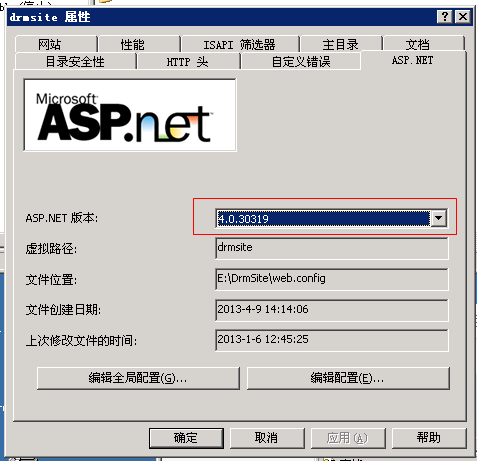477x461 pixels.
Task: Open 编辑全局配置(G)... button
Action: [x=138, y=378]
